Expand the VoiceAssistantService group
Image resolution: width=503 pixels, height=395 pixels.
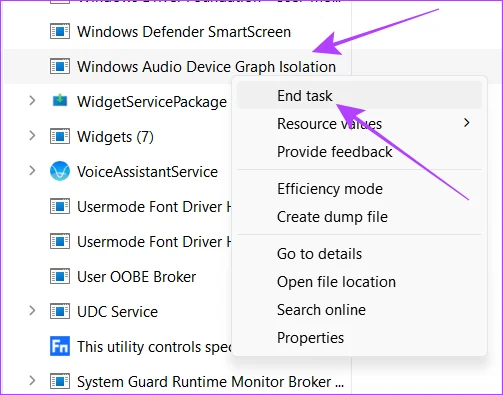(x=32, y=171)
